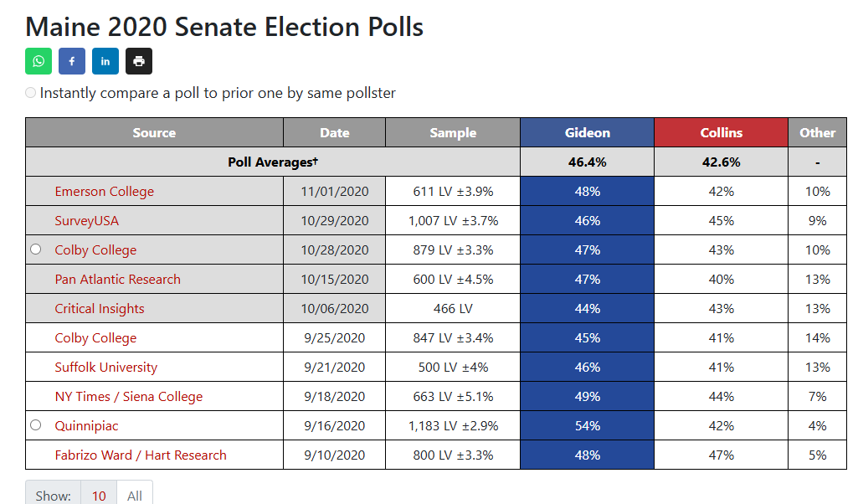Open 9/25/2020 Colby College poll link
The image size is (858, 504).
(x=95, y=338)
